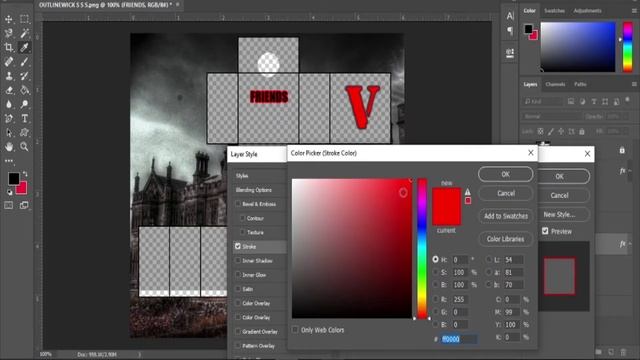Open the layer Kind filter dropdown

[x=543, y=101]
